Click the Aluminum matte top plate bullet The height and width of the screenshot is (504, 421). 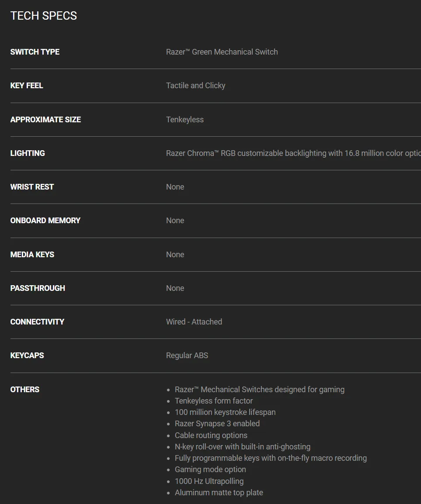[x=219, y=493]
